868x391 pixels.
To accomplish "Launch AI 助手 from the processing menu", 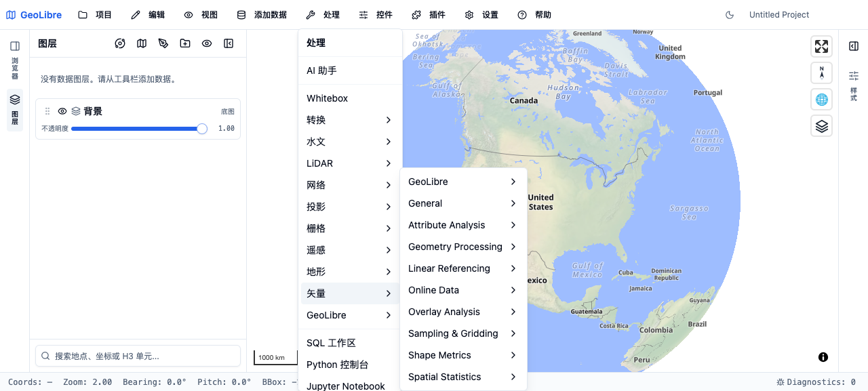I will coord(350,70).
